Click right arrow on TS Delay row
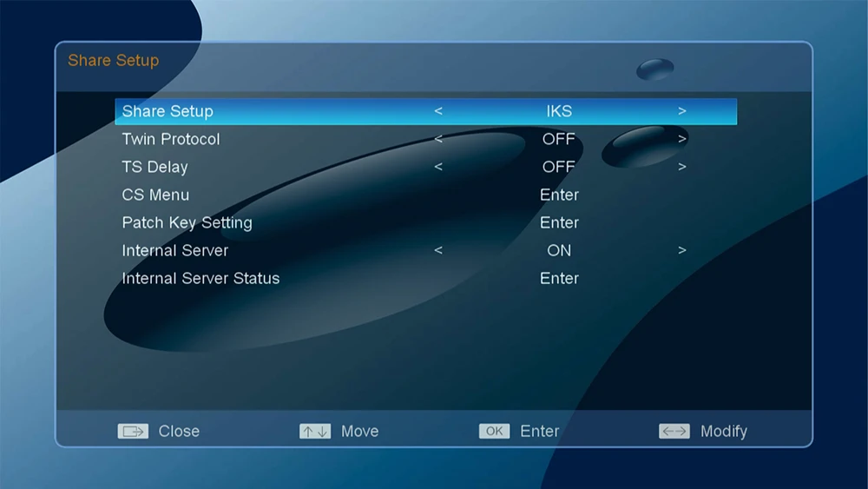 (682, 167)
